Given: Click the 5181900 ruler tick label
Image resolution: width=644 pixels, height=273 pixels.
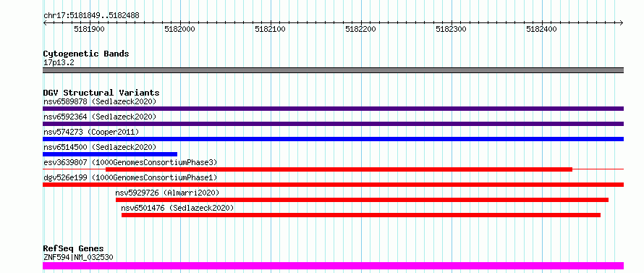Looking at the screenshot, I should tap(89, 29).
